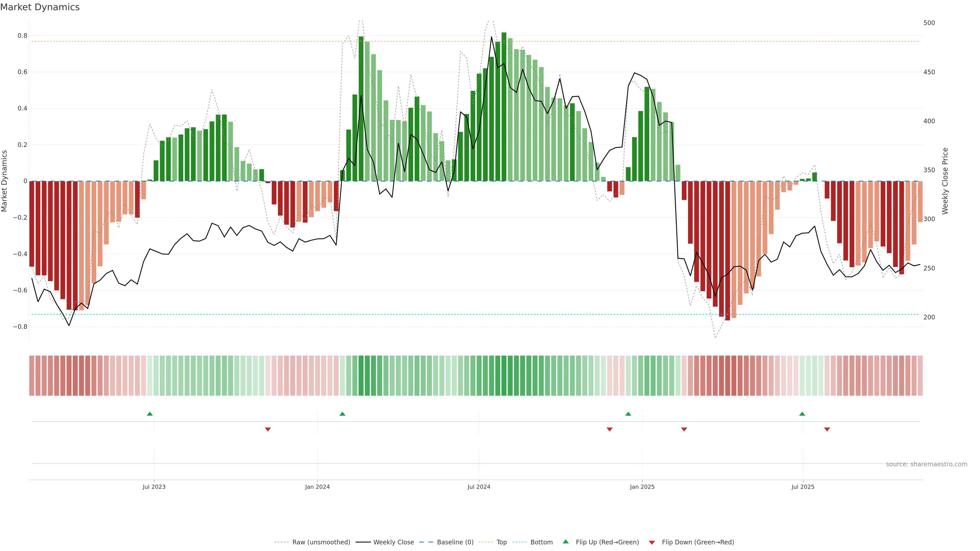This screenshot has height=551, width=980.
Task: Click the red flip-down triangle before Jan 2025
Action: tap(609, 429)
